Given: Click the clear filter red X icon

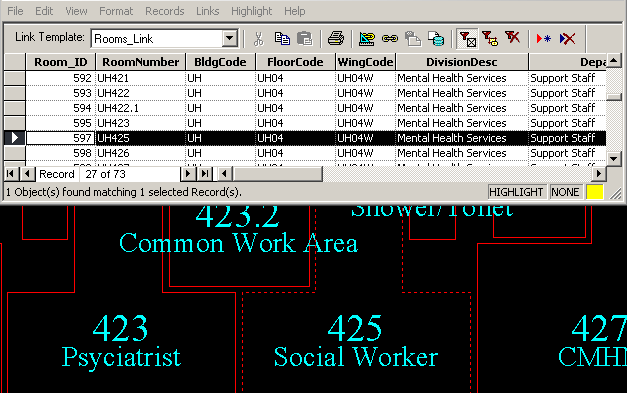Looking at the screenshot, I should coord(512,38).
